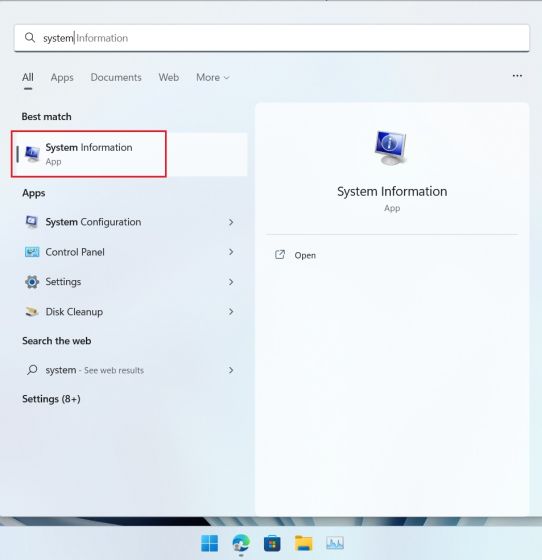Viewport: 542px width, 560px height.
Task: Click the System Configuration app icon
Action: 32,222
